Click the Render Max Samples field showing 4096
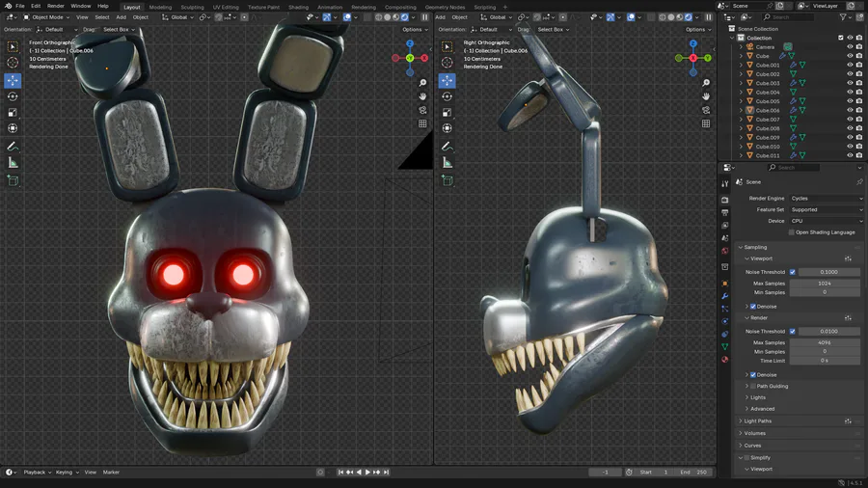Screen dimensions: 868x488 (x=825, y=342)
